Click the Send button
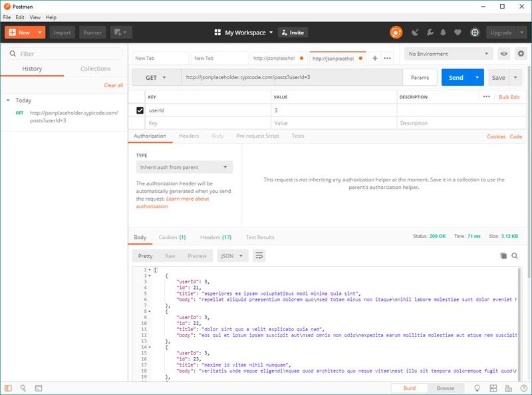Screen dimensions: 532x395 tap(456, 78)
